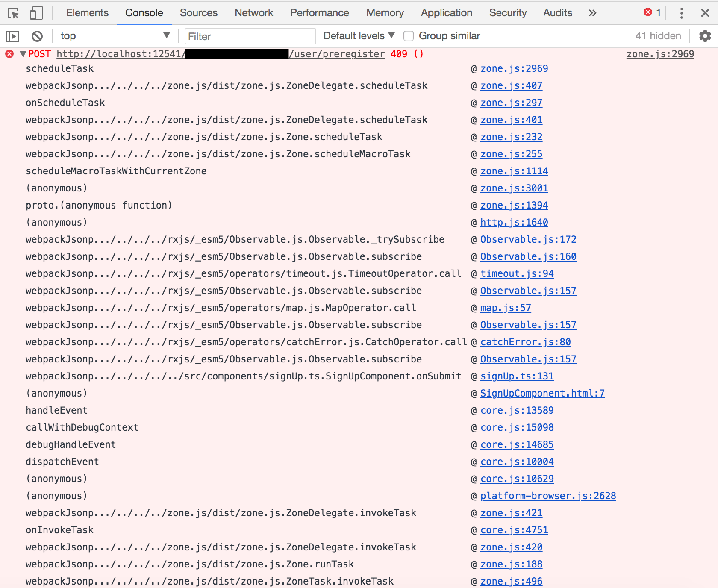This screenshot has height=588, width=718.
Task: Open the customize DevTools three-dot menu
Action: tap(682, 13)
